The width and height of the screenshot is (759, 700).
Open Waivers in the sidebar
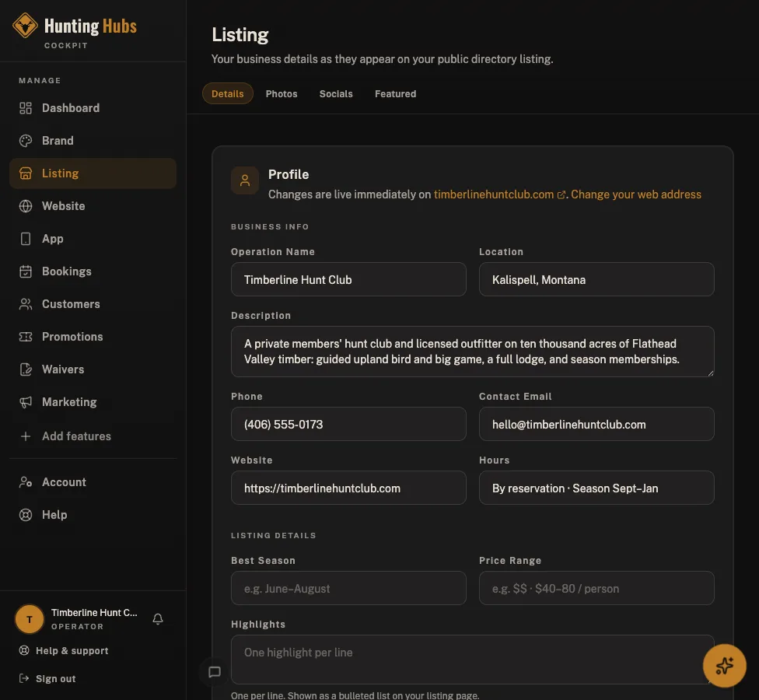pyautogui.click(x=93, y=369)
